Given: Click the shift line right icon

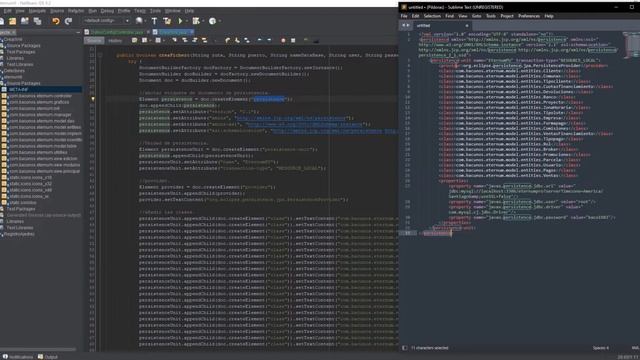Looking at the screenshot, I should 269,40.
